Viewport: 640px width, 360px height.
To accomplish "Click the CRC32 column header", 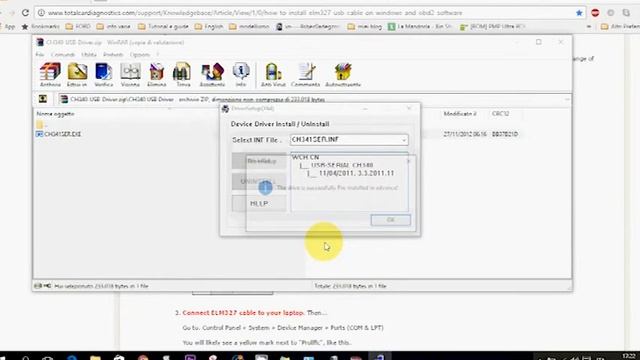I will click(x=500, y=114).
